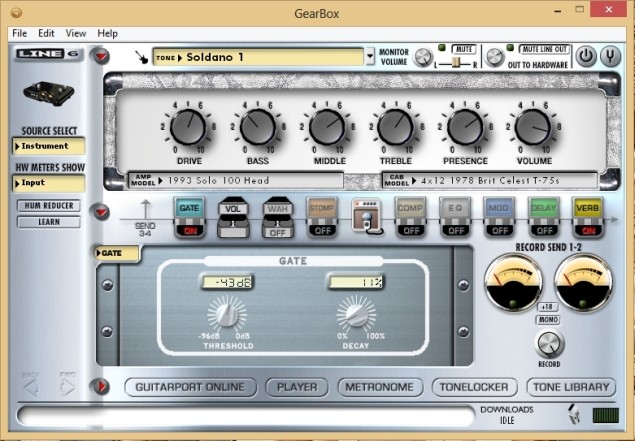Image resolution: width=635 pixels, height=441 pixels.
Task: Toggle the +18 record boost
Action: [548, 307]
